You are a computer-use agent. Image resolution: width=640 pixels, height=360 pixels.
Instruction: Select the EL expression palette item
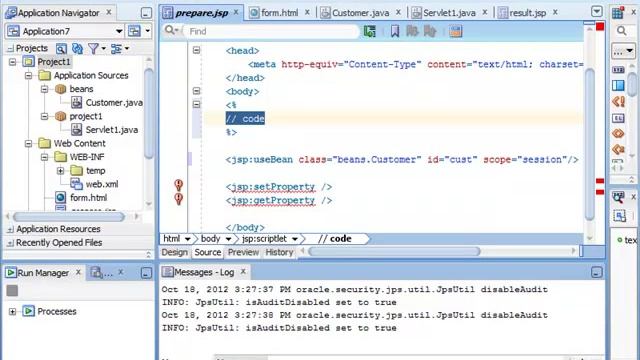(618, 118)
